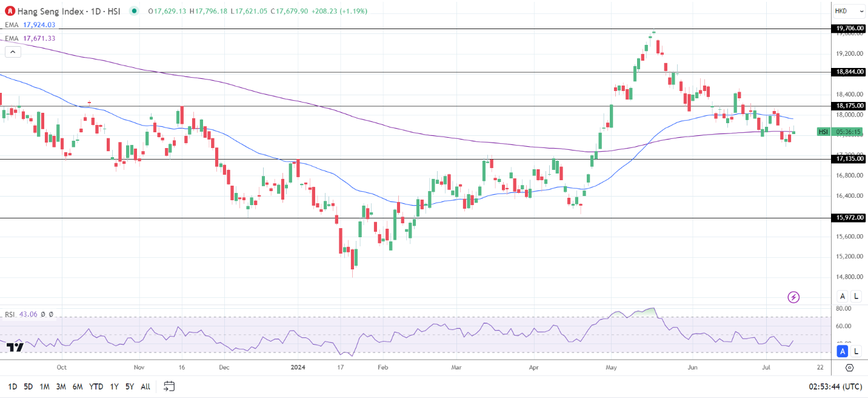This screenshot has height=398, width=868.
Task: Click the red Hang Seng Index logo icon
Action: 10,11
